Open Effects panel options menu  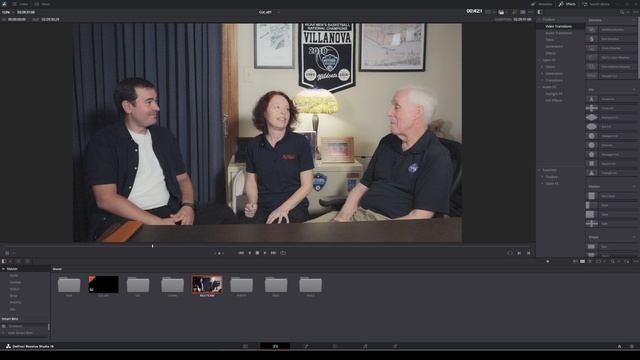(x=635, y=12)
